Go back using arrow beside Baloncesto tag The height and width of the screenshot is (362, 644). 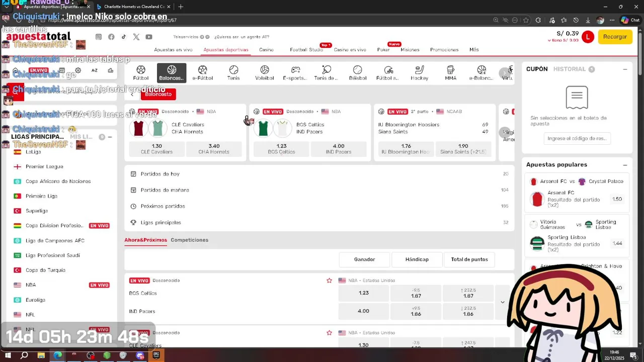click(132, 94)
